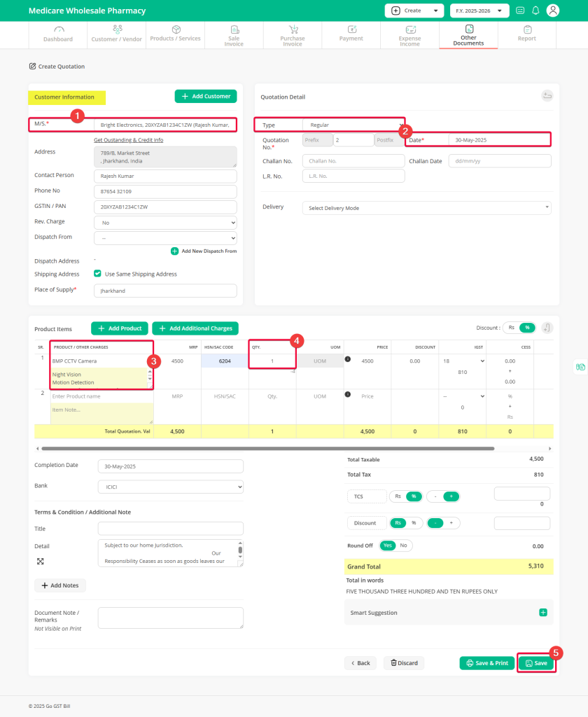Open the Bank ICICI dropdown
588x717 pixels.
(170, 486)
